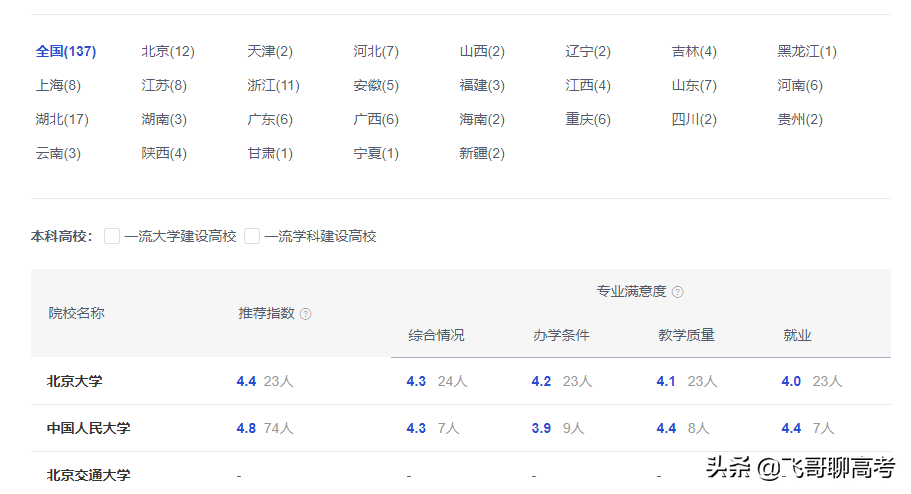Filter by 天津(2)
Screen dimensions: 911x494
point(270,51)
